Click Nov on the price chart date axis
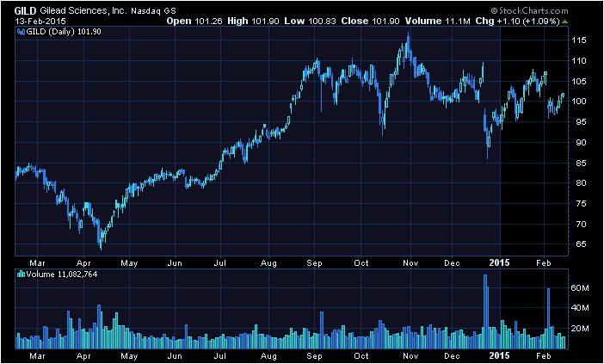The width and height of the screenshot is (604, 364). point(411,263)
